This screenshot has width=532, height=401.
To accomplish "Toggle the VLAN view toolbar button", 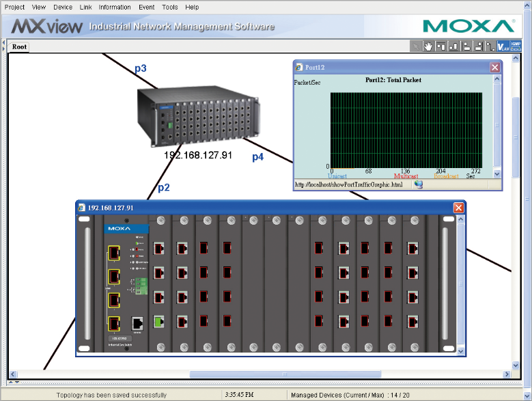I will click(x=503, y=46).
